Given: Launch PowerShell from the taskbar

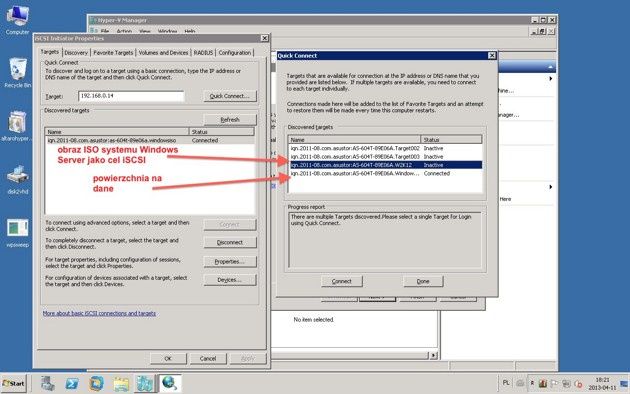Looking at the screenshot, I should 72,384.
